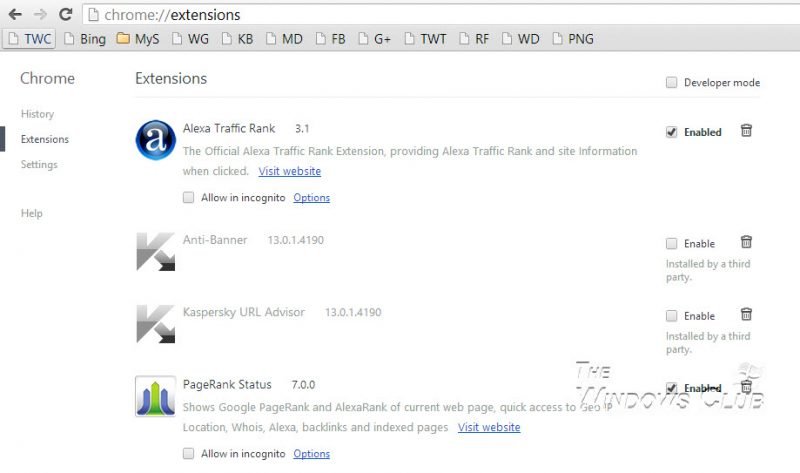Click the PageRank Status version 7.0.0

[x=303, y=385]
